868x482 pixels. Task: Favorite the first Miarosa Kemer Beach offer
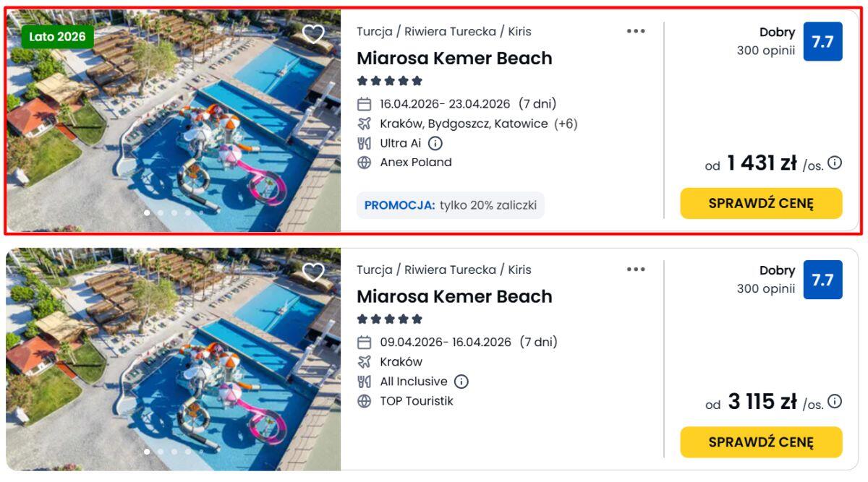[312, 34]
